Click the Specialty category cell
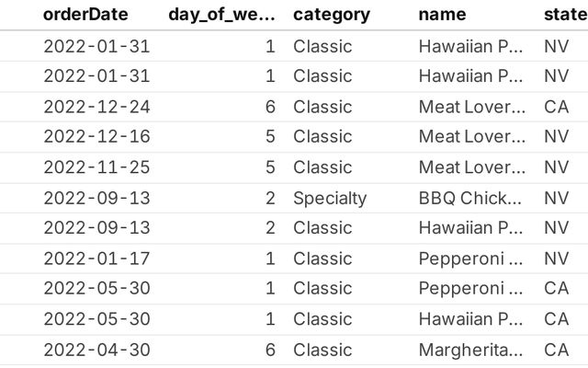 tap(330, 198)
